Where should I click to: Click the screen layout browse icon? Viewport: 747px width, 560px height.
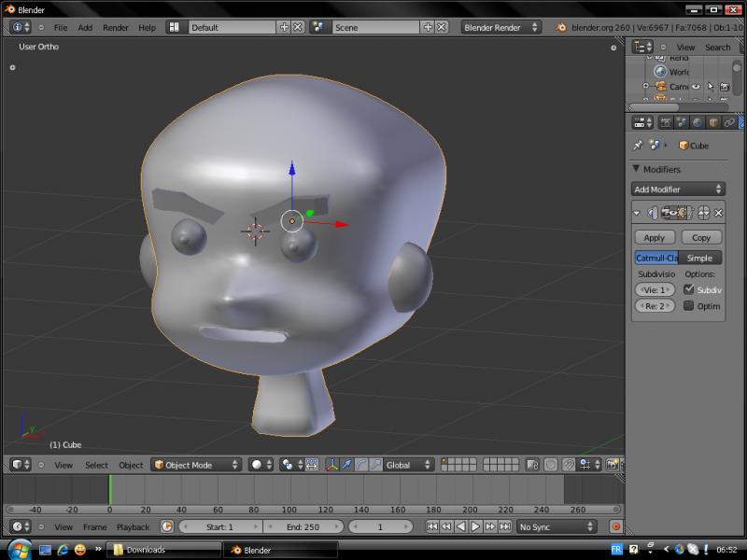[x=175, y=27]
